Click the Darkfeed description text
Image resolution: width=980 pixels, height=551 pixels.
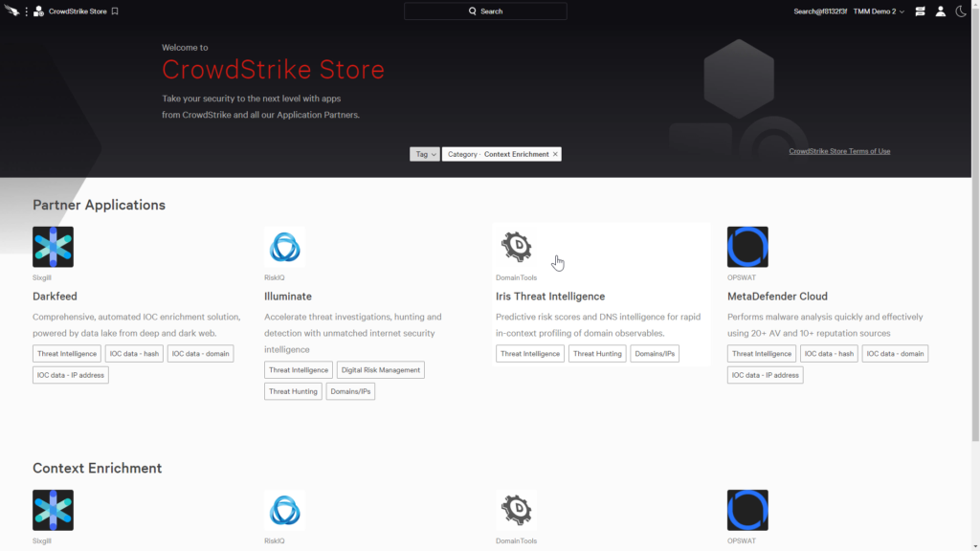(x=137, y=325)
